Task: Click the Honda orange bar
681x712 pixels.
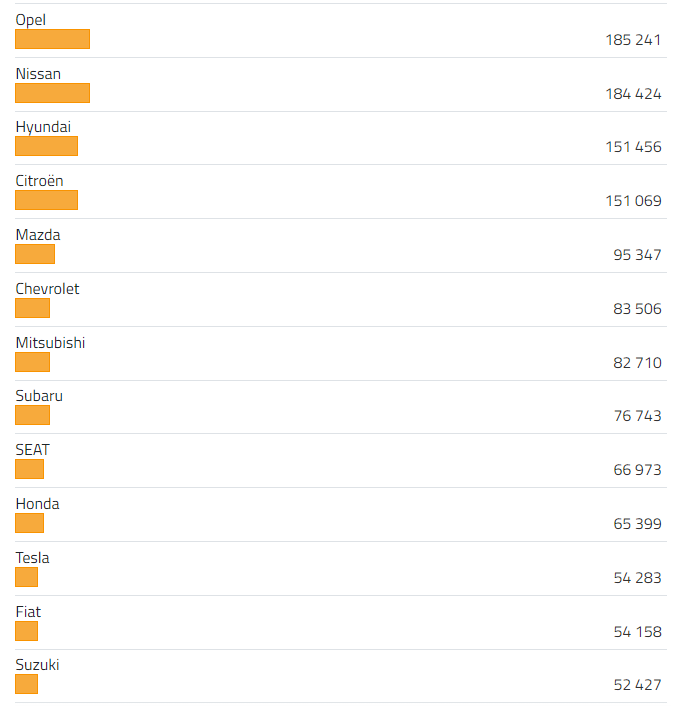Action: [x=29, y=523]
